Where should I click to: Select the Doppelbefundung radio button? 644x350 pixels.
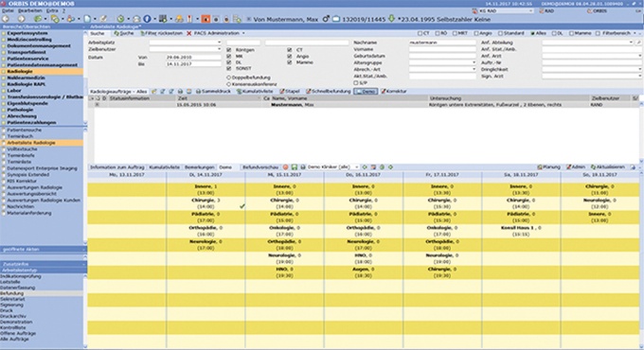pyautogui.click(x=229, y=78)
